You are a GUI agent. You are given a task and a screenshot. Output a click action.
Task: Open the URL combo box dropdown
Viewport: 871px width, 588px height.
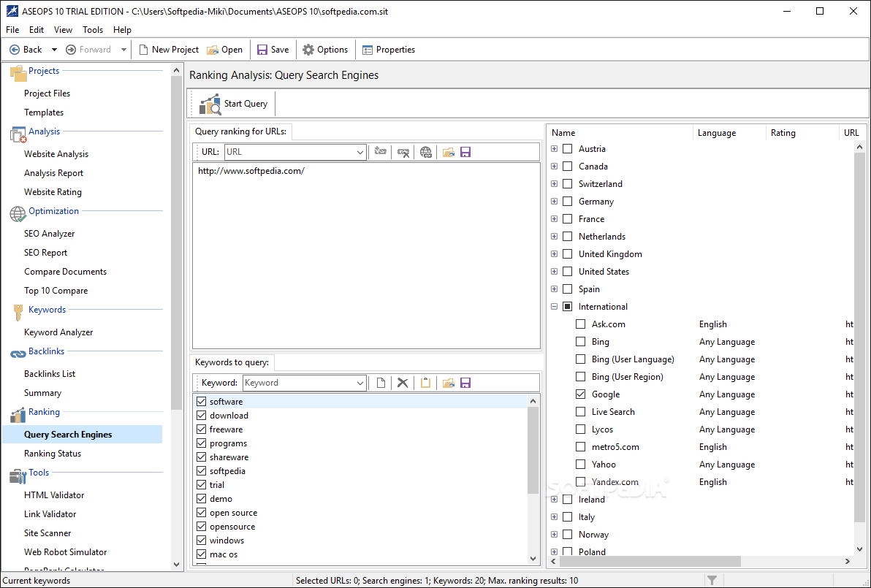[x=360, y=152]
